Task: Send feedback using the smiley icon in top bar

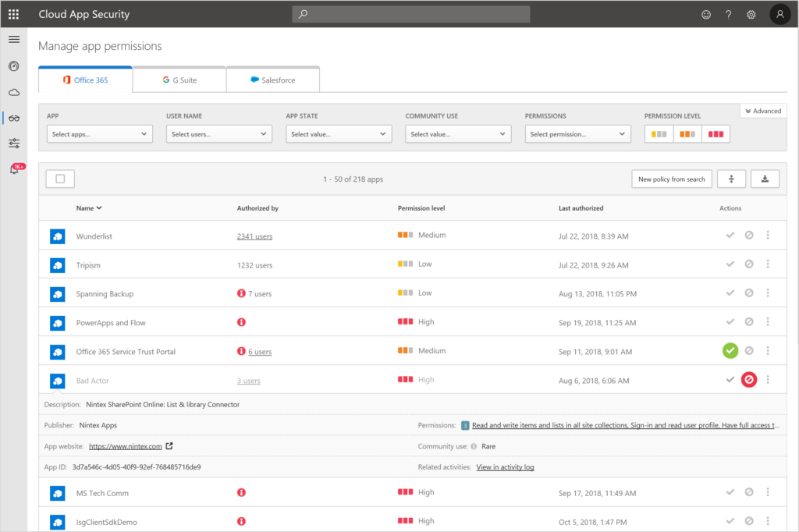Action: (x=706, y=14)
